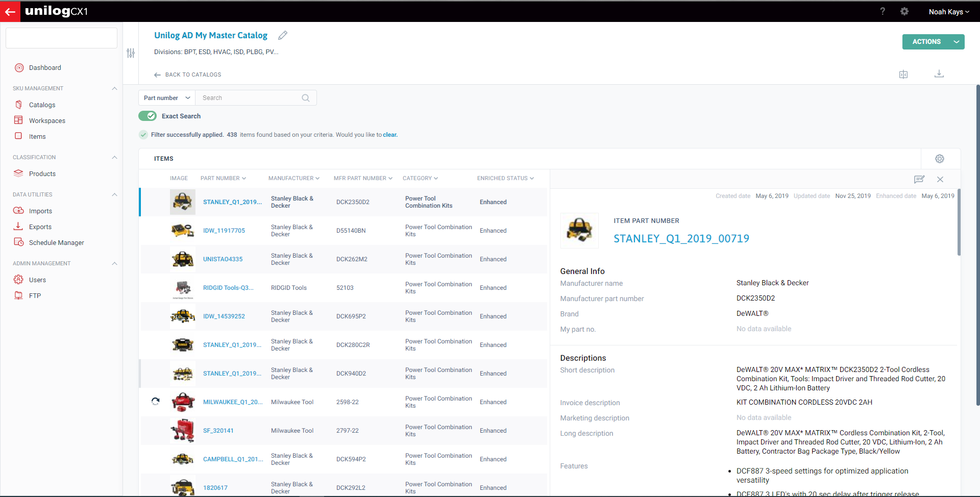Sort by Manufacturer column header
This screenshot has height=497, width=980.
(x=294, y=178)
